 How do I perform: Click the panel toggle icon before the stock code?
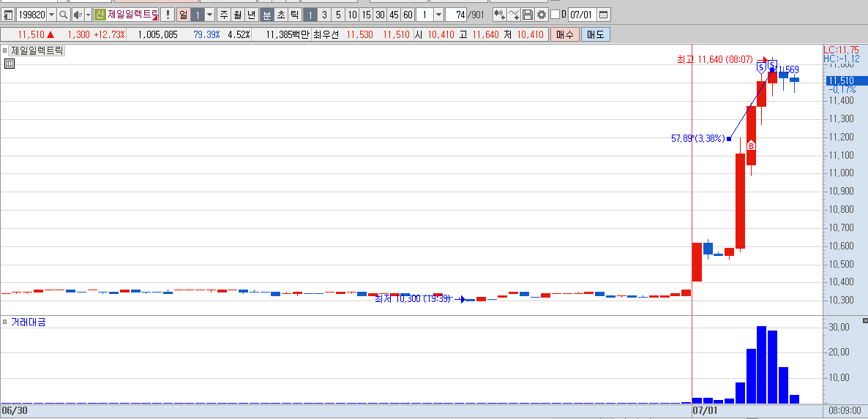tap(9, 15)
